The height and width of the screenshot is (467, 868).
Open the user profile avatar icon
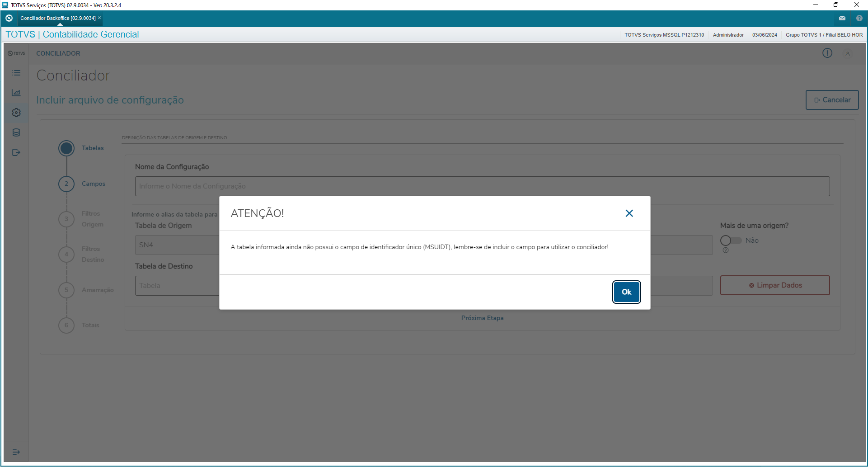[848, 53]
